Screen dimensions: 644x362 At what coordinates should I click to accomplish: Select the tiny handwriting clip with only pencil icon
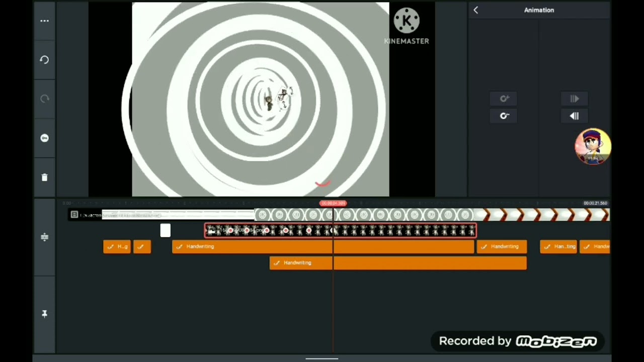pyautogui.click(x=142, y=246)
